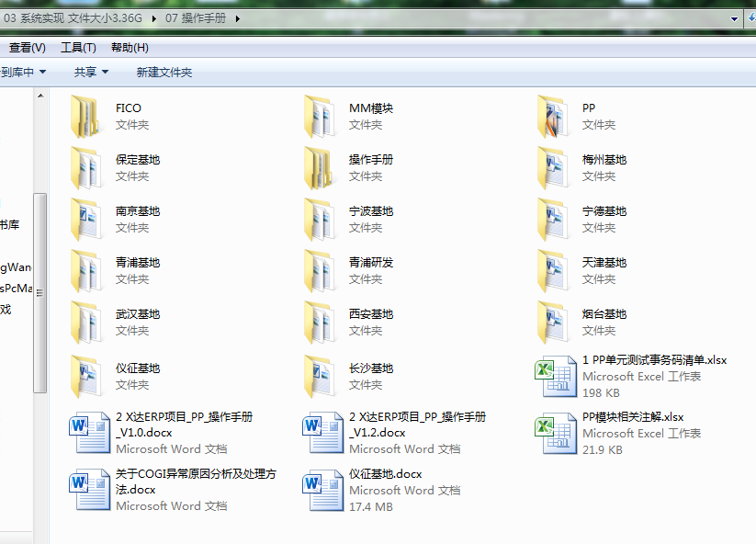This screenshot has width=756, height=544.
Task: Open the address bar history dropdown arrow
Action: coord(735,18)
